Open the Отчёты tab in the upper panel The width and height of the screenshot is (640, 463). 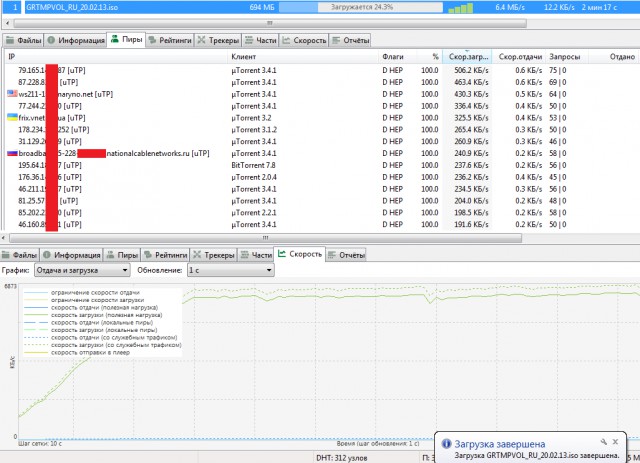351,40
